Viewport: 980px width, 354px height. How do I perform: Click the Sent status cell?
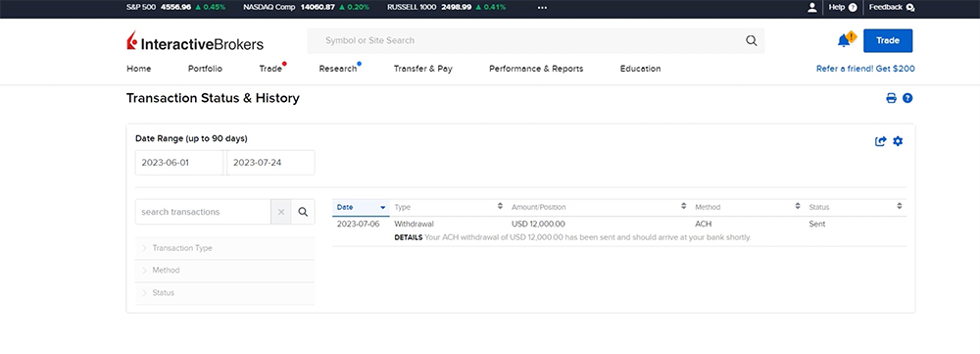coord(817,224)
